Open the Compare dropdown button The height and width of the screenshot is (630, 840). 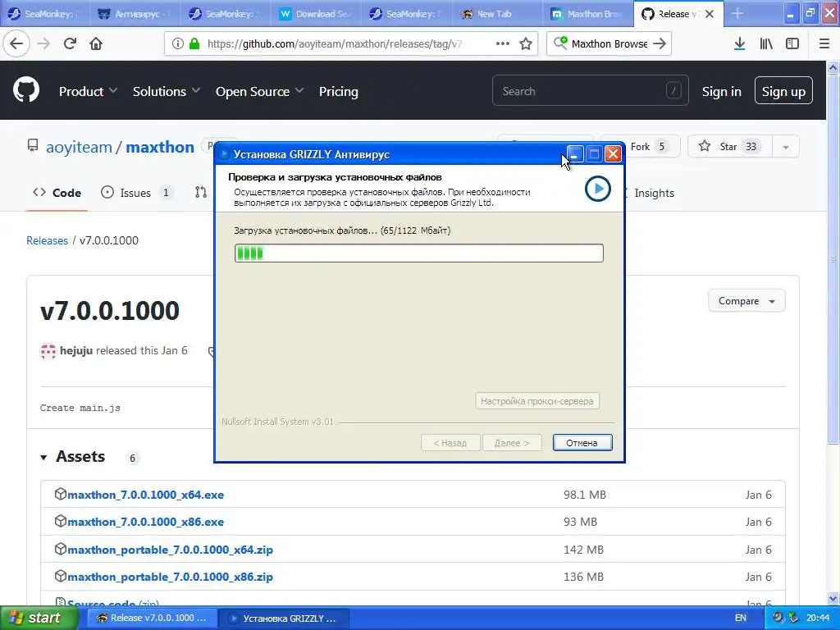[746, 301]
